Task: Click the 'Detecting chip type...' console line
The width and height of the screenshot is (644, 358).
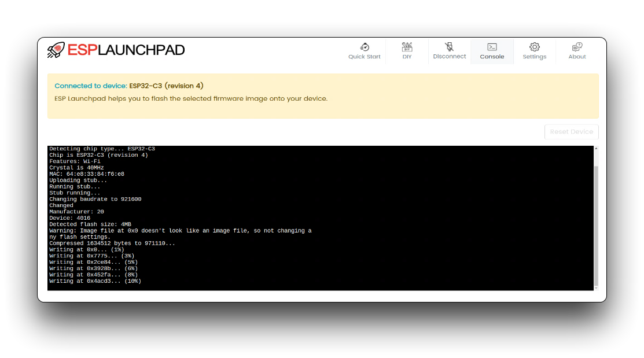Action: 102,149
